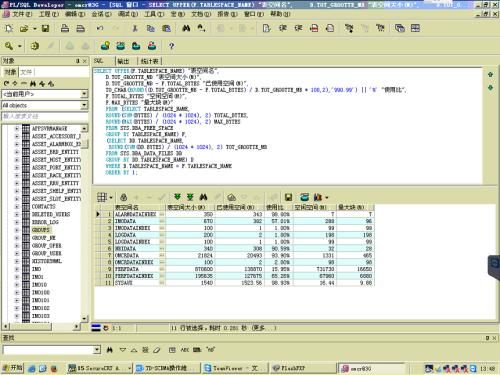Fetch last page with double green arrow icon

point(190,197)
